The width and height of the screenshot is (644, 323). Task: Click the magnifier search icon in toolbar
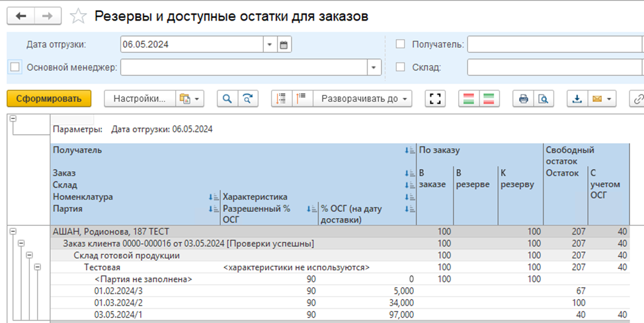pyautogui.click(x=227, y=98)
